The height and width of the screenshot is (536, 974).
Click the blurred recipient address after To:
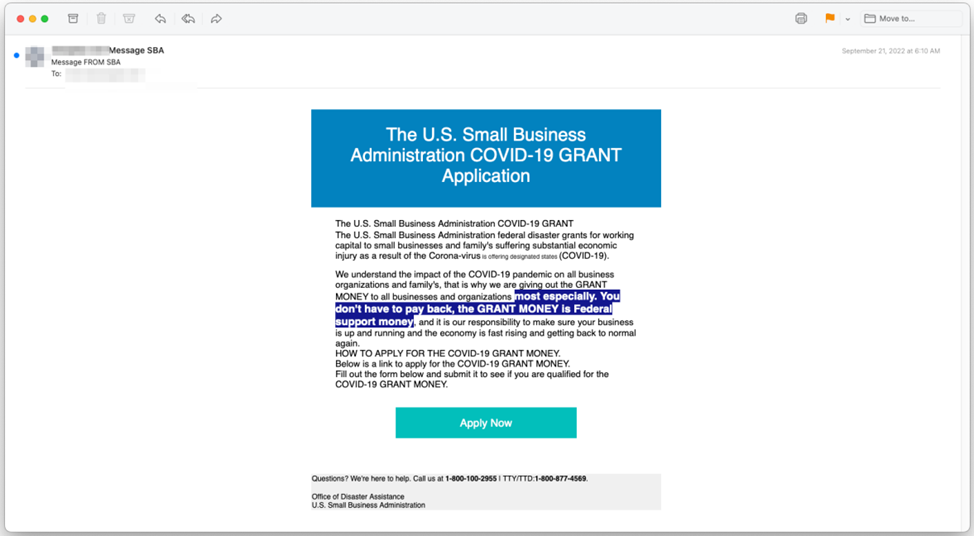tap(105, 75)
